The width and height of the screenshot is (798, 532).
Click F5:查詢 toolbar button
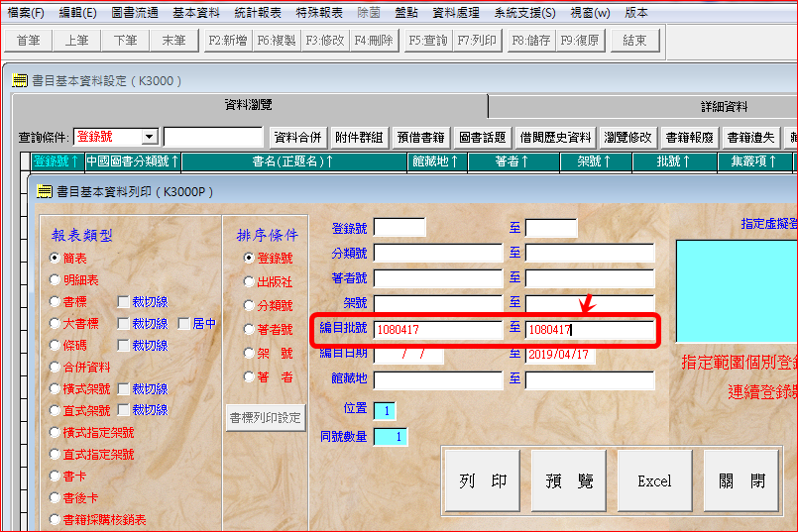428,41
